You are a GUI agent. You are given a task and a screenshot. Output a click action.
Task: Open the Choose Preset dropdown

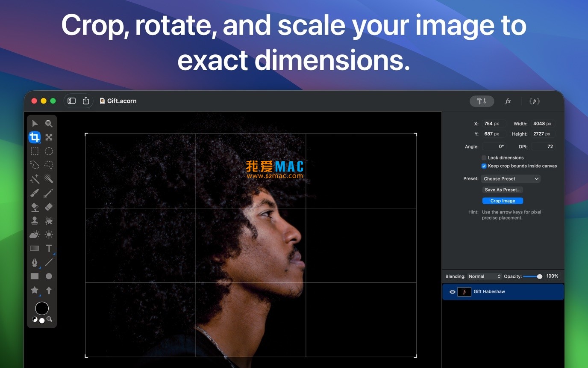point(511,179)
